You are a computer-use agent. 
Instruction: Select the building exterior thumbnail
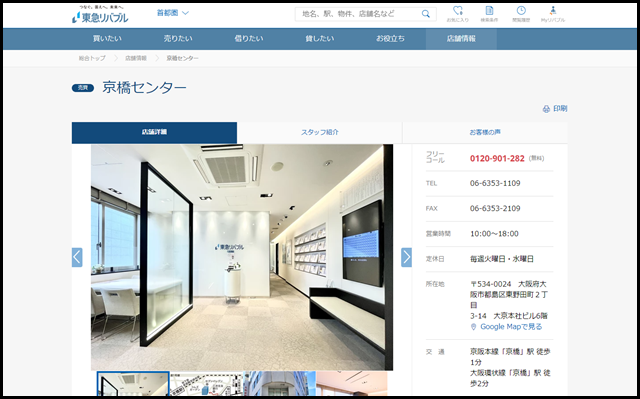click(x=279, y=383)
